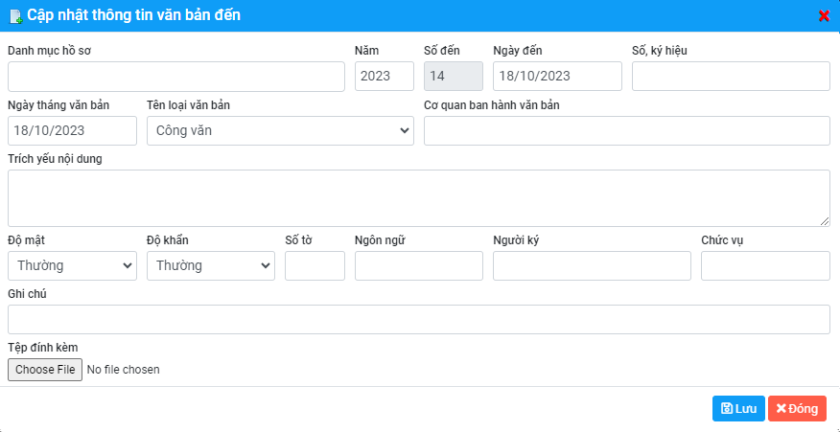Expand the Độ khẩn dropdown
This screenshot has height=432, width=840.
click(x=210, y=266)
